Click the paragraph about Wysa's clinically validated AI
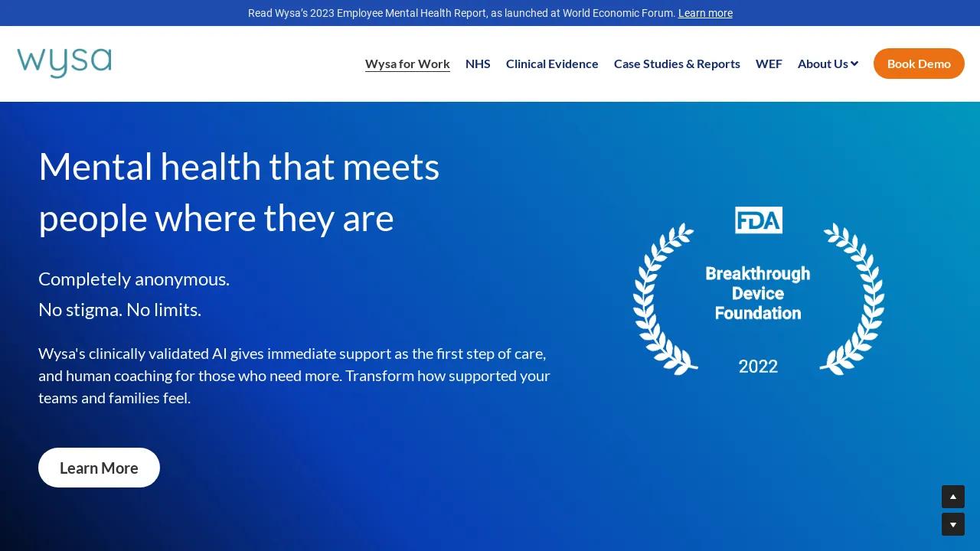This screenshot has width=980, height=551. [295, 376]
